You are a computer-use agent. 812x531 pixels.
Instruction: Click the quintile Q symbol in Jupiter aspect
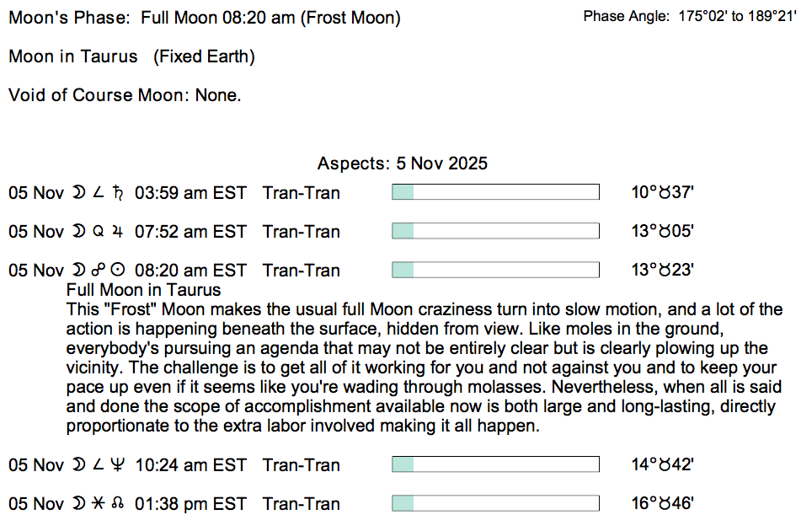(98, 232)
